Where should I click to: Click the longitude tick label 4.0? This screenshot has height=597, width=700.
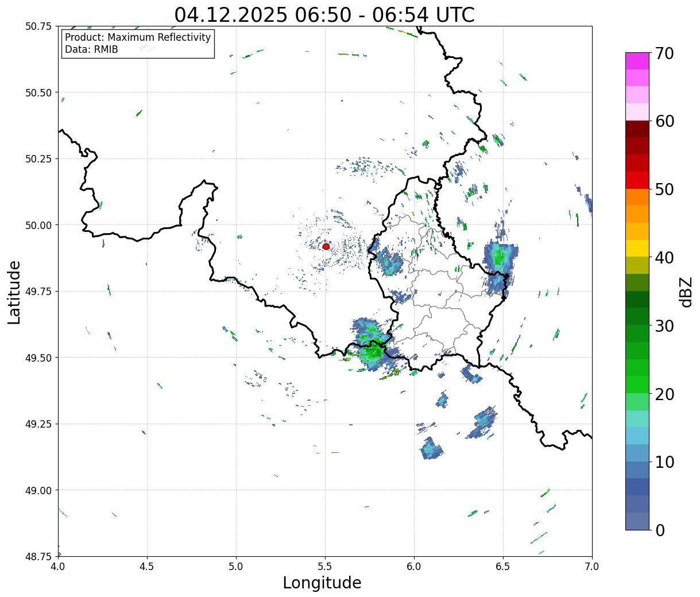(58, 567)
